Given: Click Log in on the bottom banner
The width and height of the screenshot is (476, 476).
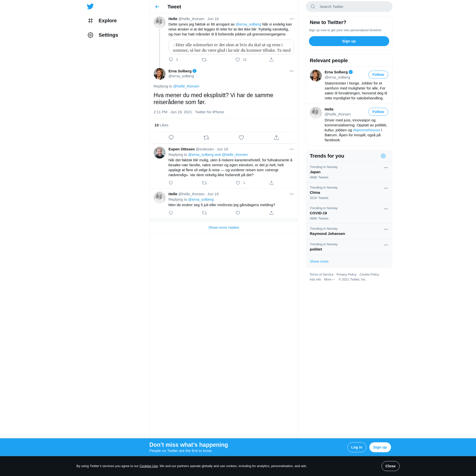Looking at the screenshot, I should (357, 447).
